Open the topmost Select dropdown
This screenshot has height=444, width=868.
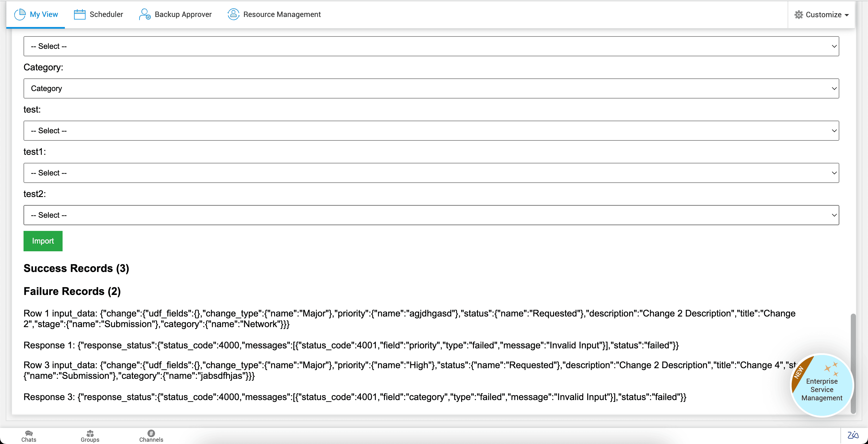(x=431, y=47)
